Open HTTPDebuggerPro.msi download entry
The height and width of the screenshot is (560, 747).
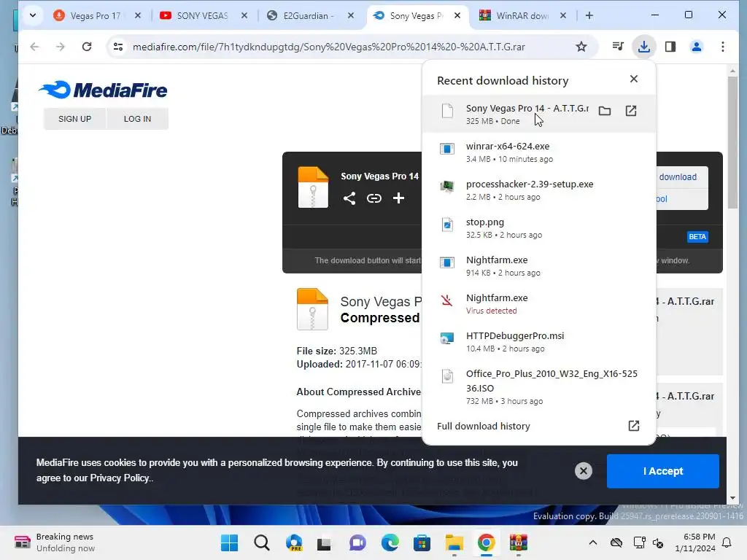539,342
